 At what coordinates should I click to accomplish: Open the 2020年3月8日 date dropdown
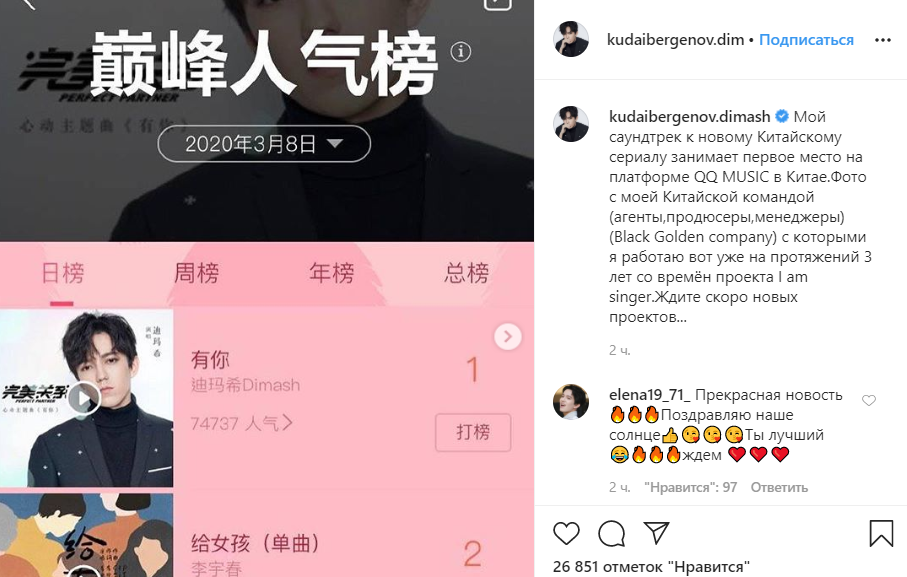pyautogui.click(x=264, y=144)
